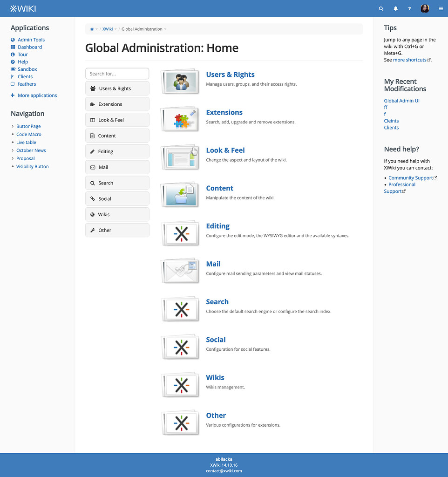Open the 'ff' recent modification link
The image size is (448, 477).
tap(386, 108)
